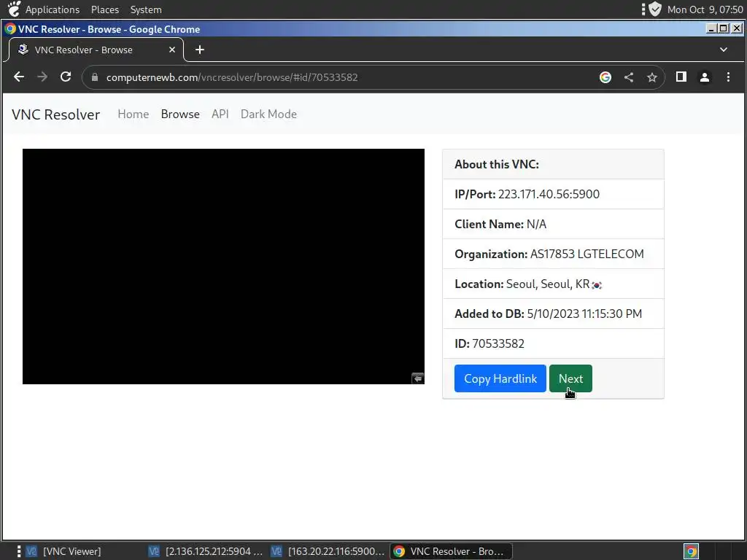Open the System menu
This screenshot has width=747, height=560.
pyautogui.click(x=146, y=9)
